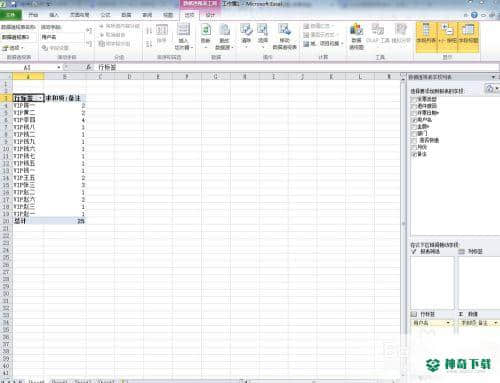This screenshot has width=500, height=383.
Task: Open 用户名 field dropdown in Row Labels area
Action: tap(448, 323)
